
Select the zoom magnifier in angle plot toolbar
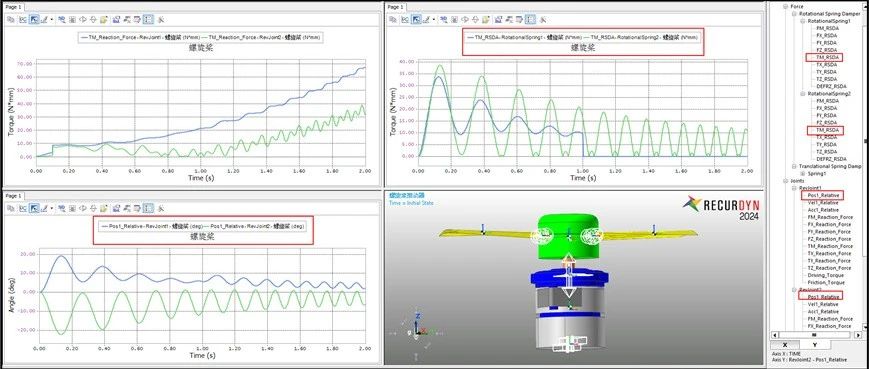[x=62, y=208]
